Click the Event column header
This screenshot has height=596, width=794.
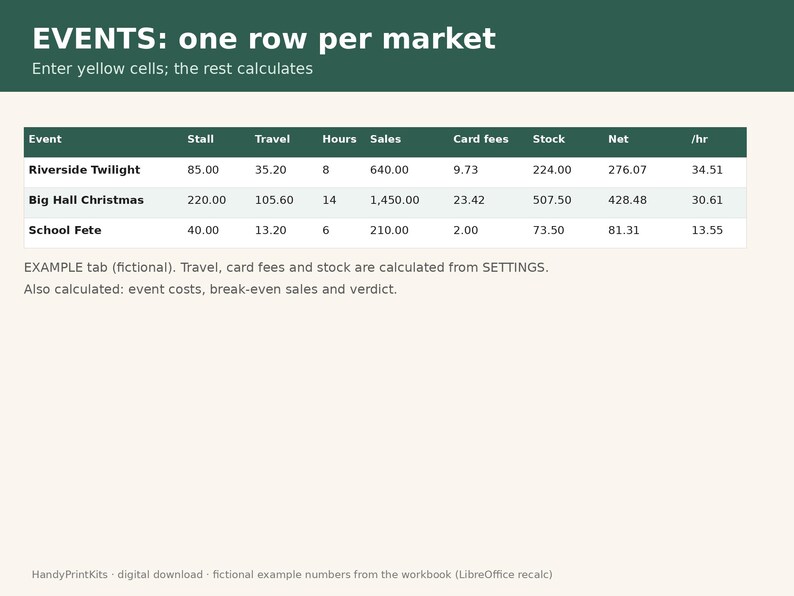pyautogui.click(x=45, y=139)
